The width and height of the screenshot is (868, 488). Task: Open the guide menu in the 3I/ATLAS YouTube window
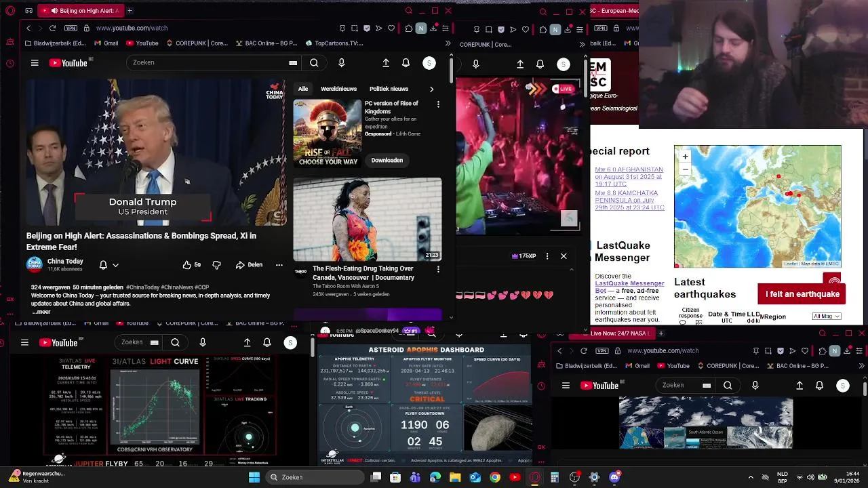click(x=24, y=343)
